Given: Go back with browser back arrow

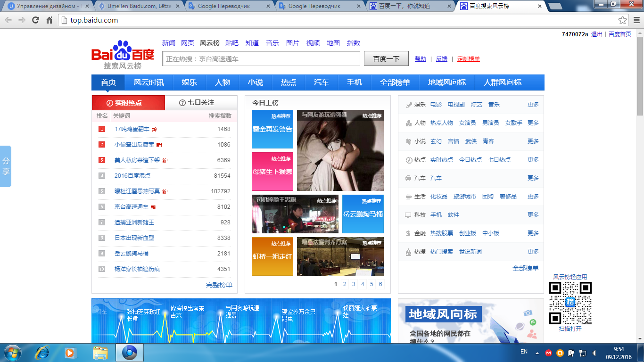Looking at the screenshot, I should pos(8,20).
